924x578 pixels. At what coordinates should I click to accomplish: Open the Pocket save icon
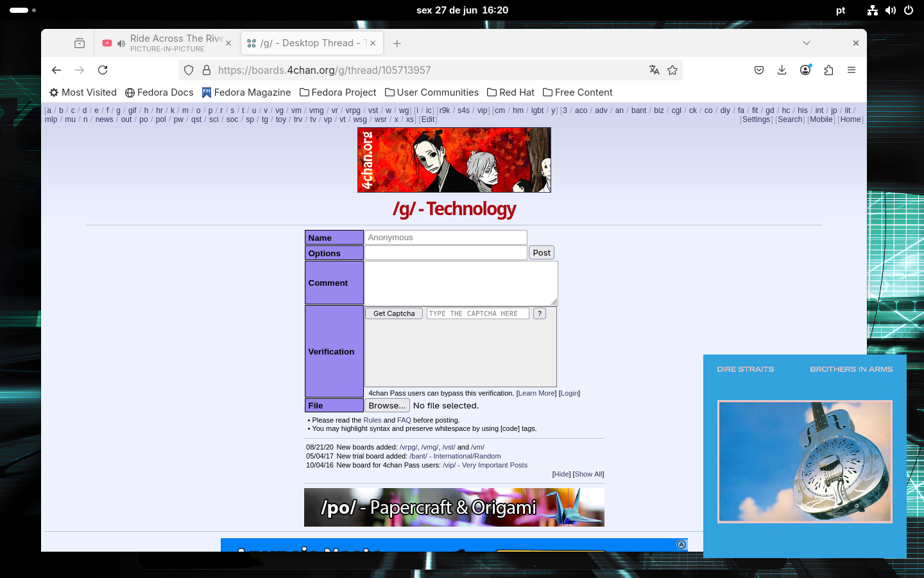pos(759,70)
